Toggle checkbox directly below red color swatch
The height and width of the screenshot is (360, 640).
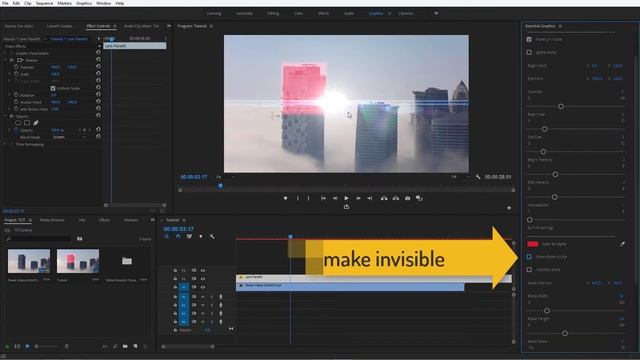[x=529, y=257]
